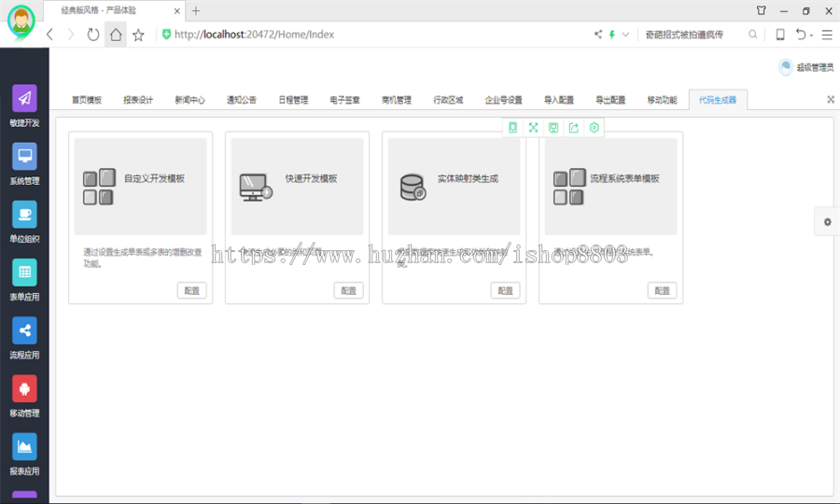840x504 pixels.
Task: Switch to the 导入配置 tab
Action: pos(559,100)
